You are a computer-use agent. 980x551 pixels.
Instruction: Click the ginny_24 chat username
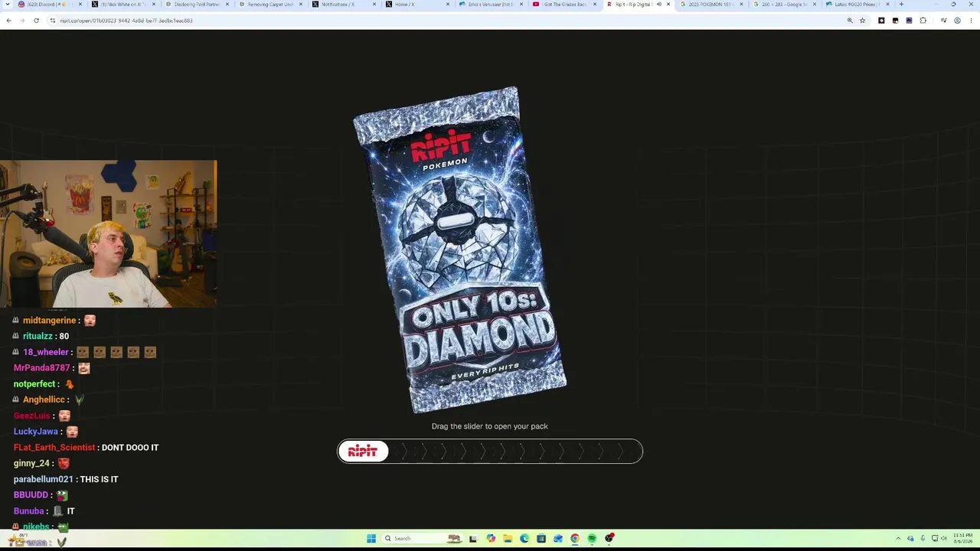(31, 464)
